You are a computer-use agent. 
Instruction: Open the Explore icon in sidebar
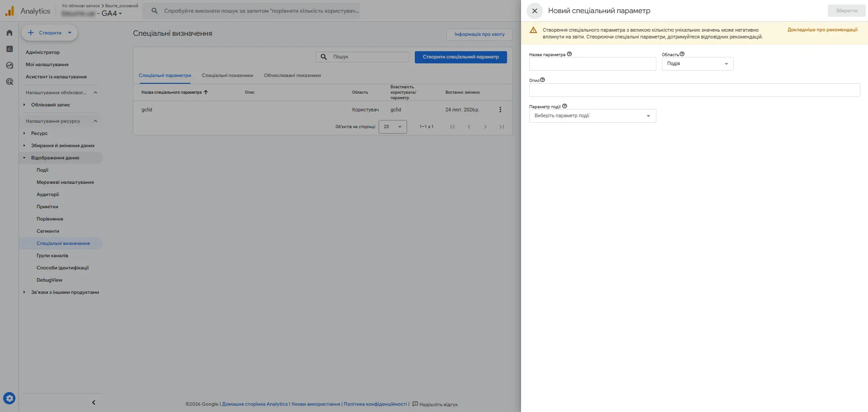pos(9,65)
